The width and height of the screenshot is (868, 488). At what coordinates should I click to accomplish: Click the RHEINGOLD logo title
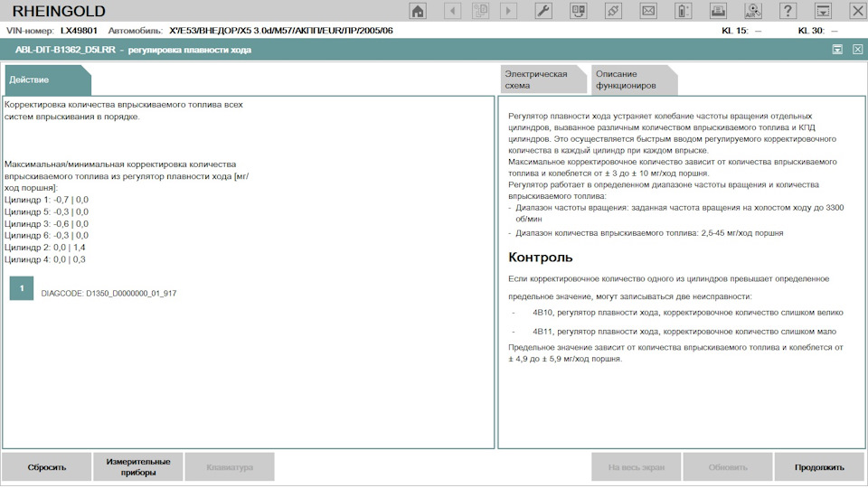59,11
